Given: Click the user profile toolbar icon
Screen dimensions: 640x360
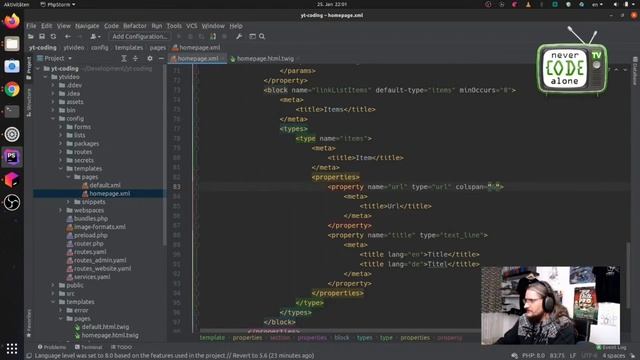Looking at the screenshot, I should [95, 36].
